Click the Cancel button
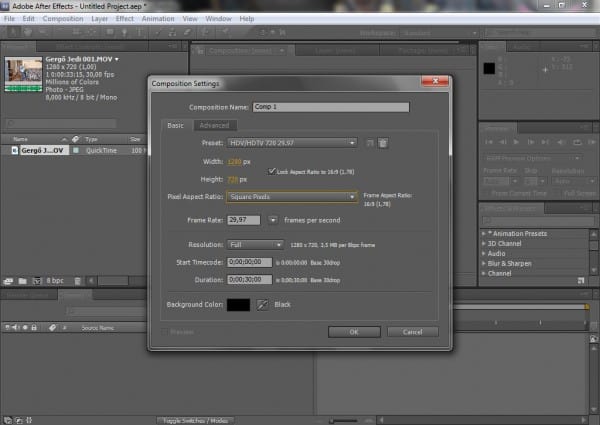 [x=411, y=331]
